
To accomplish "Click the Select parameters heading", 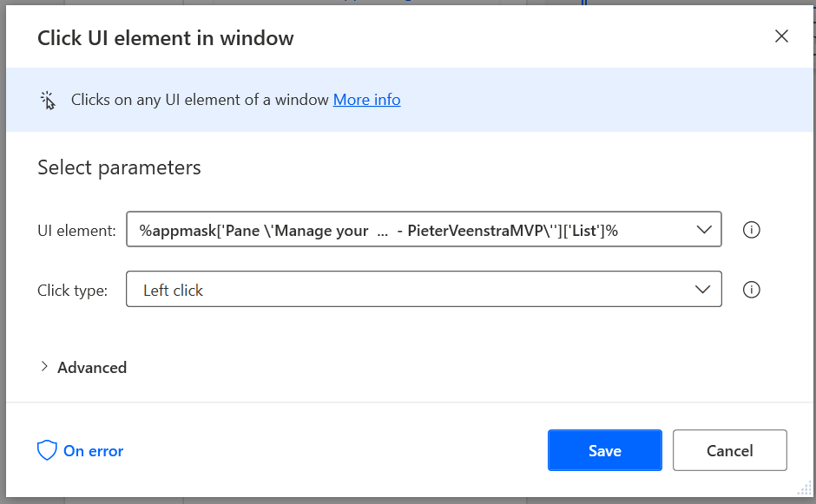I will [x=119, y=168].
